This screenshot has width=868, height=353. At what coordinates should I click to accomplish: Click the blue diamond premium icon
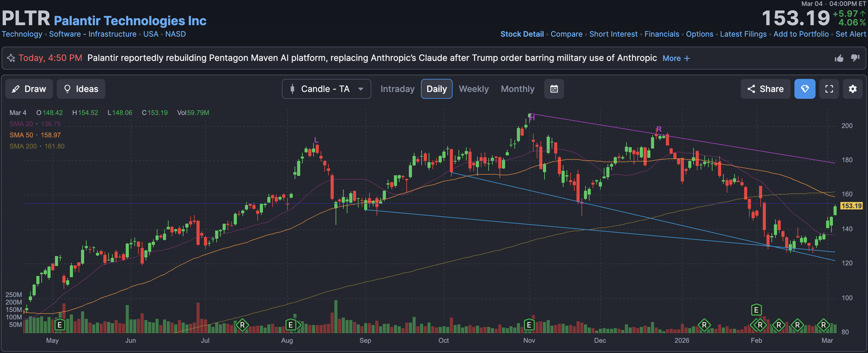click(805, 89)
